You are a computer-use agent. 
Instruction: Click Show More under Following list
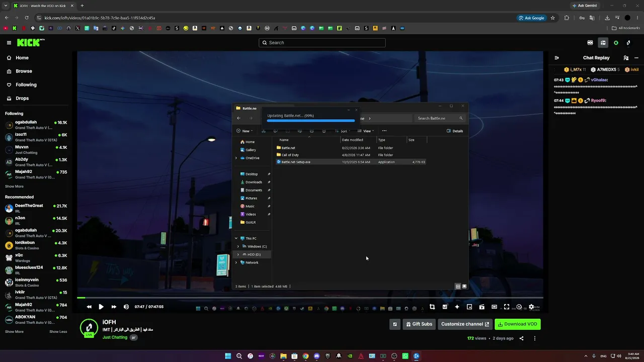(14, 187)
